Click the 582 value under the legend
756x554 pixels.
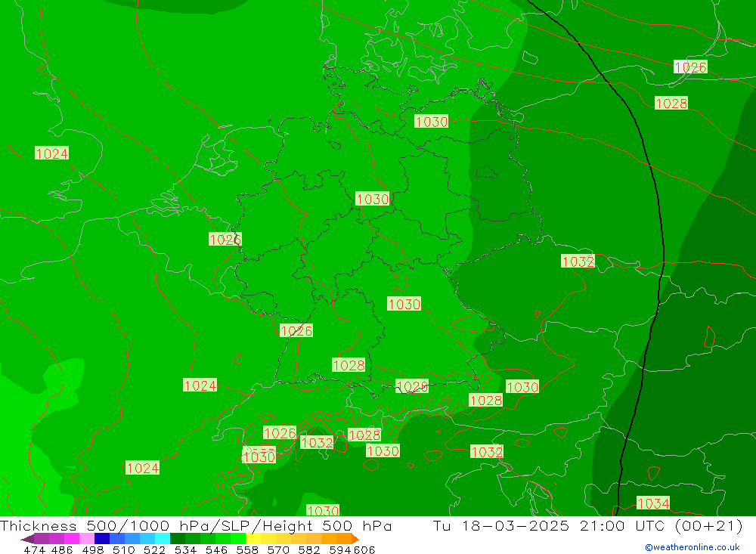point(308,549)
